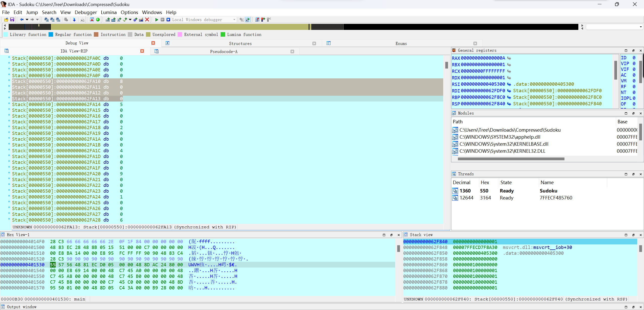Click the Terminate process stop icon
Image resolution: width=644 pixels, height=310 pixels.
click(x=168, y=20)
